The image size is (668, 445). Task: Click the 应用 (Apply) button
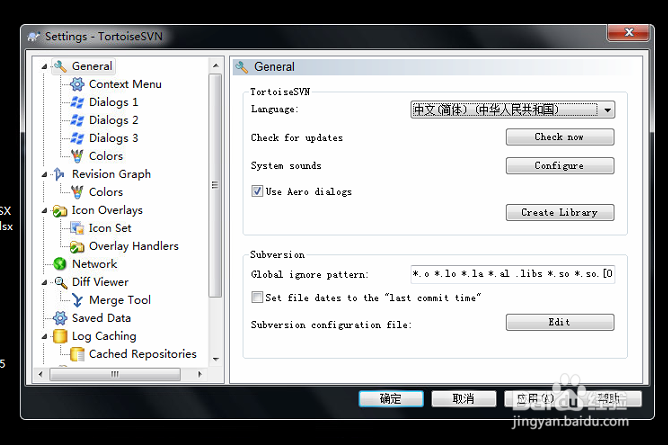point(536,399)
